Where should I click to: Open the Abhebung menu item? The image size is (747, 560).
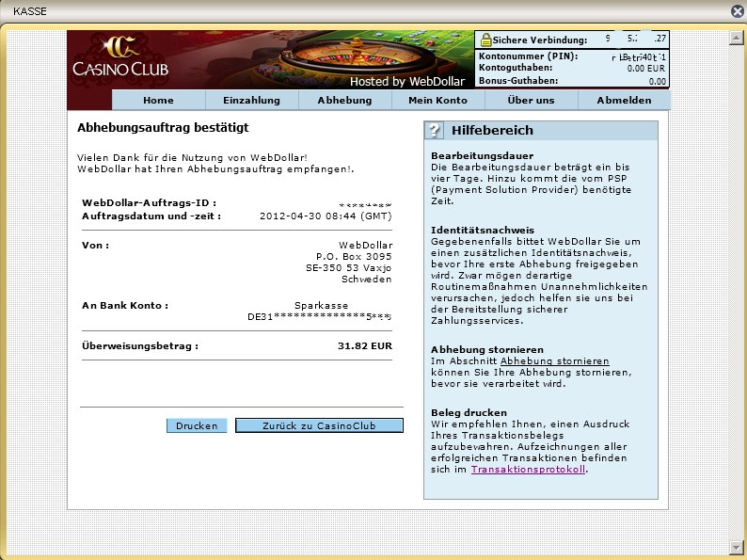[x=345, y=100]
